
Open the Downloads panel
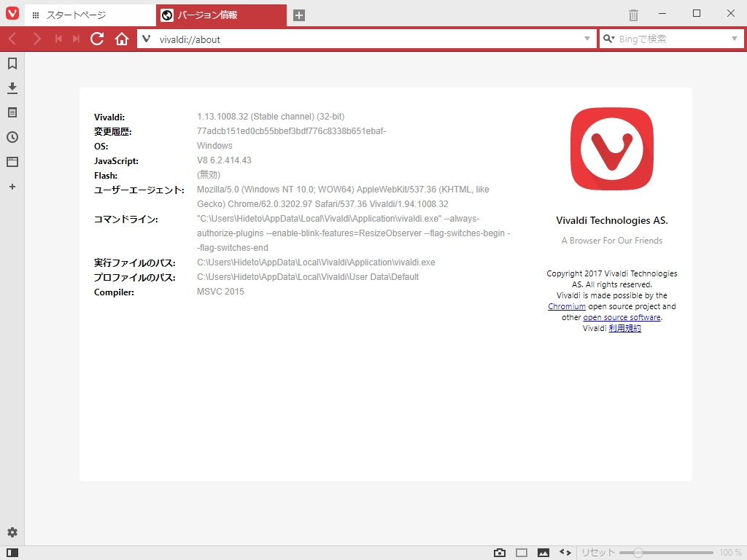pos(12,87)
